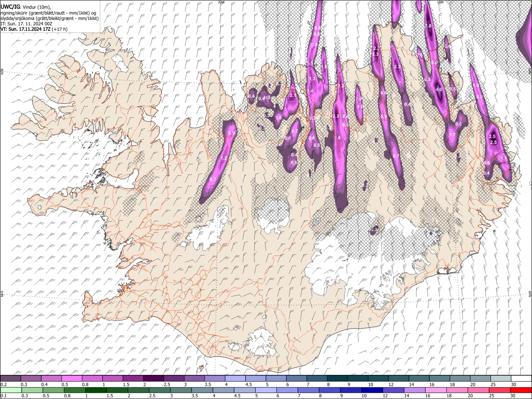Click the 'slydda/snjókoma' legend description line
This screenshot has width=532, height=399.
point(49,18)
